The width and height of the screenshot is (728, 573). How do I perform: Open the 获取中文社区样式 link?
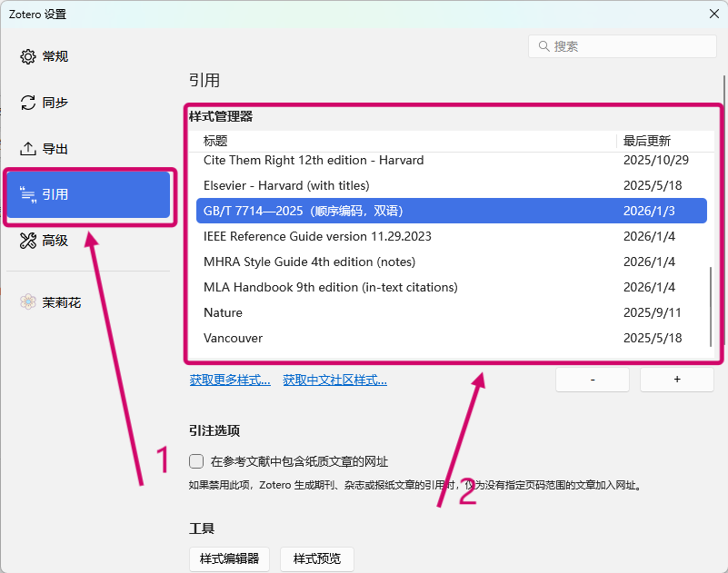[x=334, y=380]
